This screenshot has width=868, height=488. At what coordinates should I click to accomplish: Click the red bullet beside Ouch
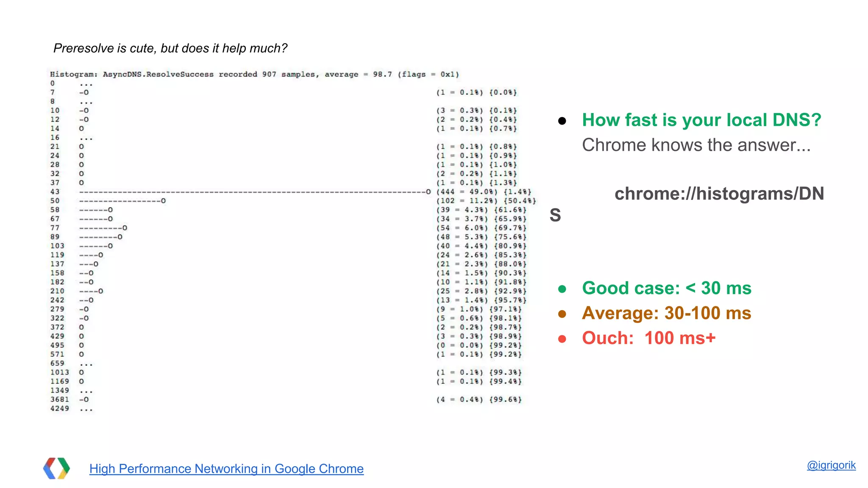[562, 339]
